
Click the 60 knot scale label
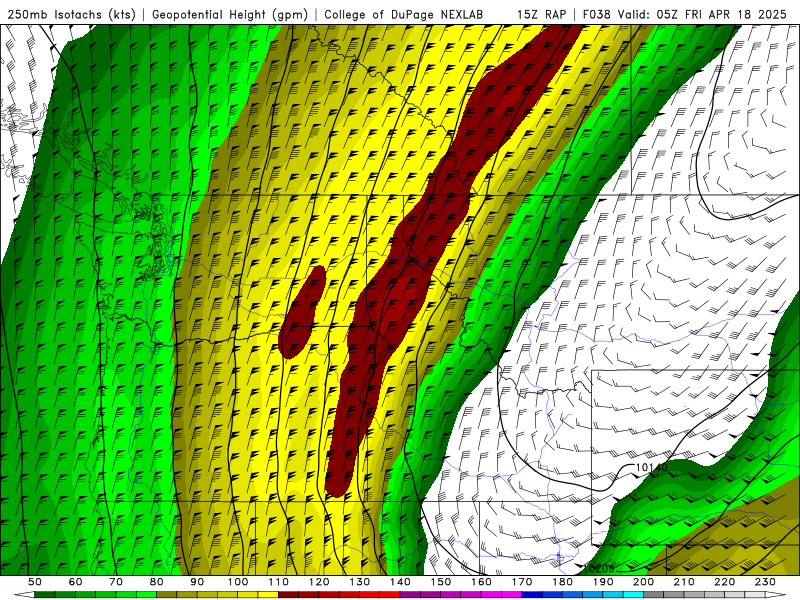[x=76, y=582]
